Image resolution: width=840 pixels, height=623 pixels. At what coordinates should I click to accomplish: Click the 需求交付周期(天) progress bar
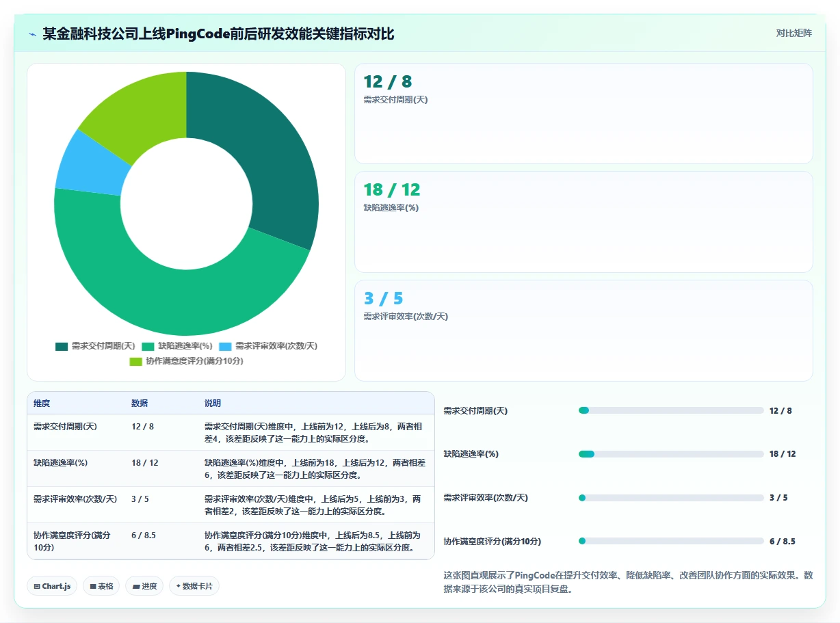(x=670, y=410)
